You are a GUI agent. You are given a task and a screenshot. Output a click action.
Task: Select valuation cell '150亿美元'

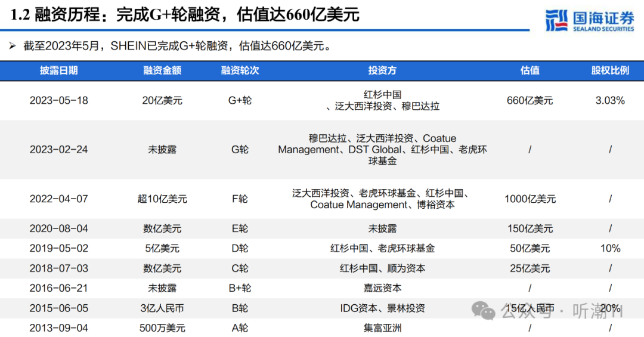tap(530, 228)
